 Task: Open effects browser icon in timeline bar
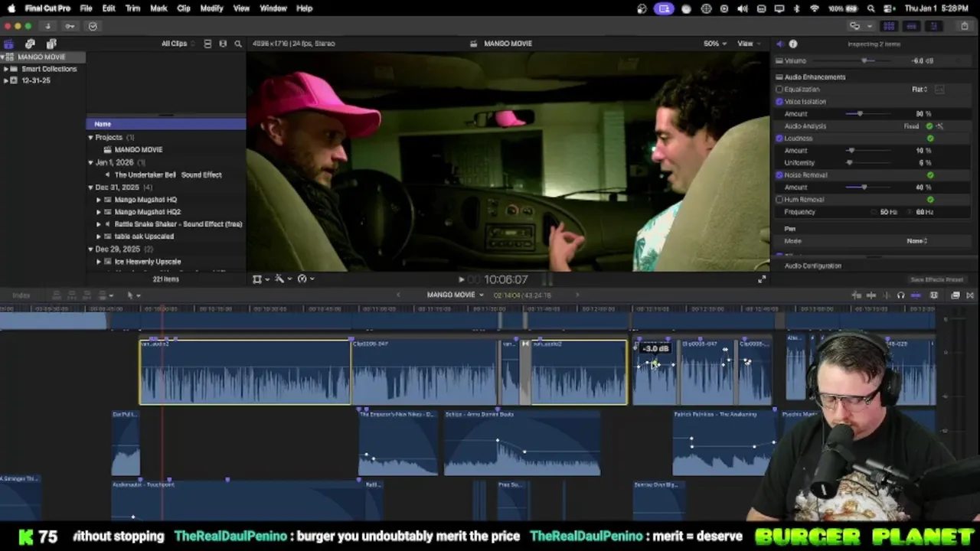[955, 295]
